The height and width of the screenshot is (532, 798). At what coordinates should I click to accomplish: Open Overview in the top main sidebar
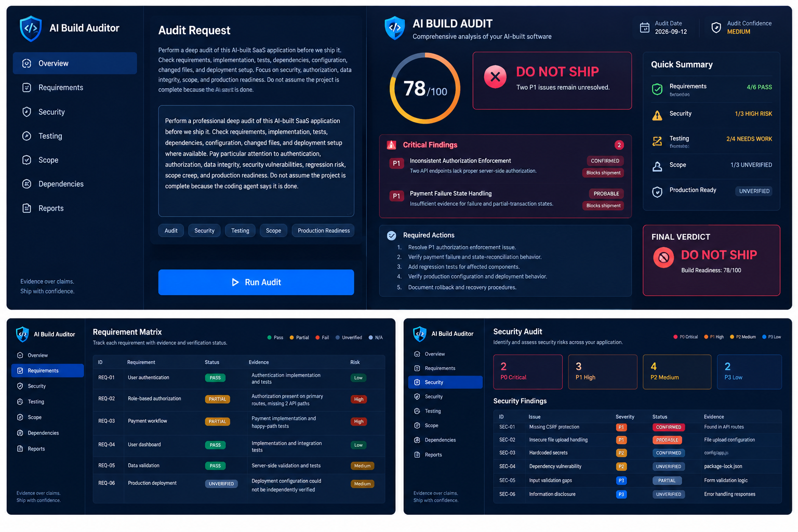75,63
